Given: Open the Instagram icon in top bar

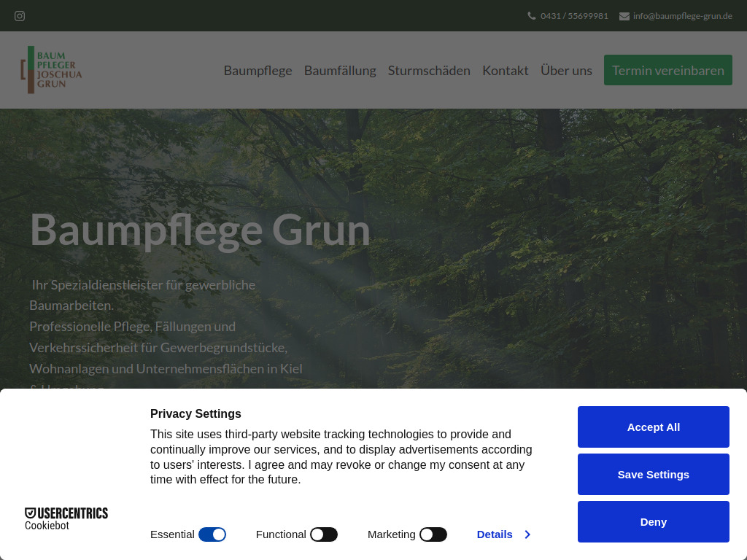Looking at the screenshot, I should (x=19, y=15).
